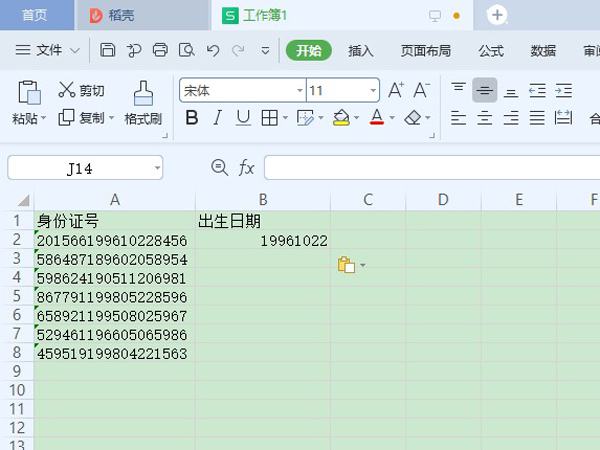
Task: Switch to the 插入 ribbon tab
Action: 360,50
